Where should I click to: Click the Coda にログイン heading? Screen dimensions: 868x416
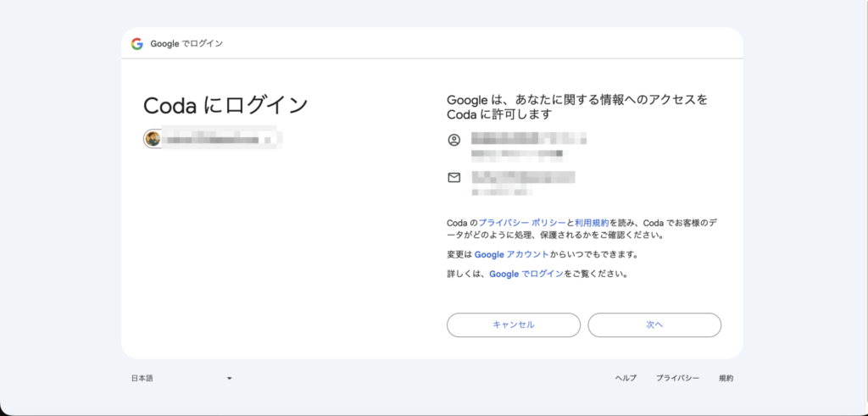[225, 105]
